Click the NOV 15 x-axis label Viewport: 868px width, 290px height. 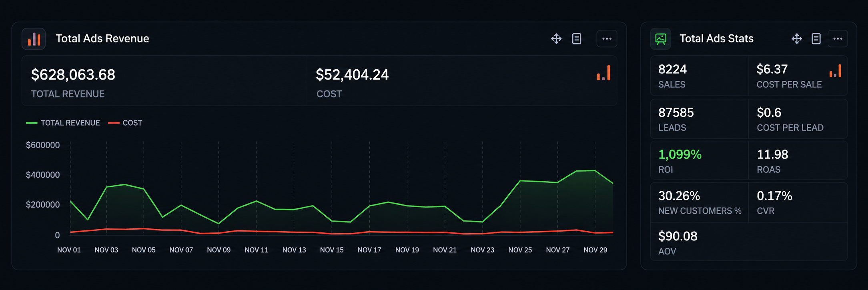pos(332,250)
